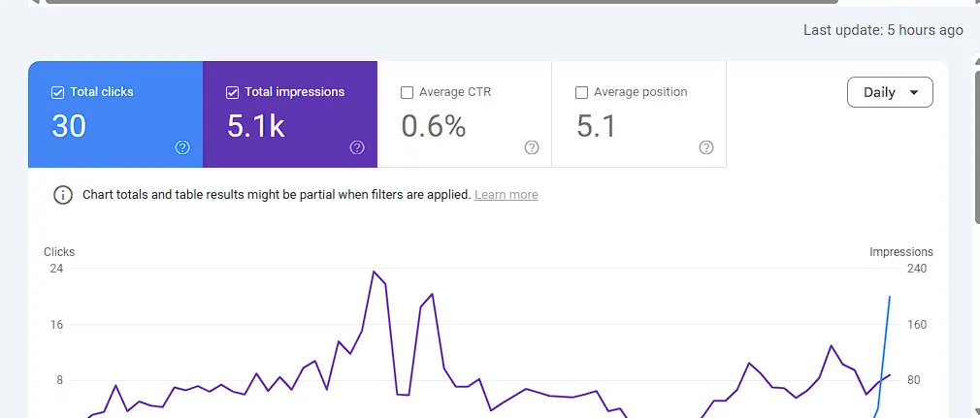980x418 pixels.
Task: Click the highest peak of purple impressions line
Action: click(374, 272)
